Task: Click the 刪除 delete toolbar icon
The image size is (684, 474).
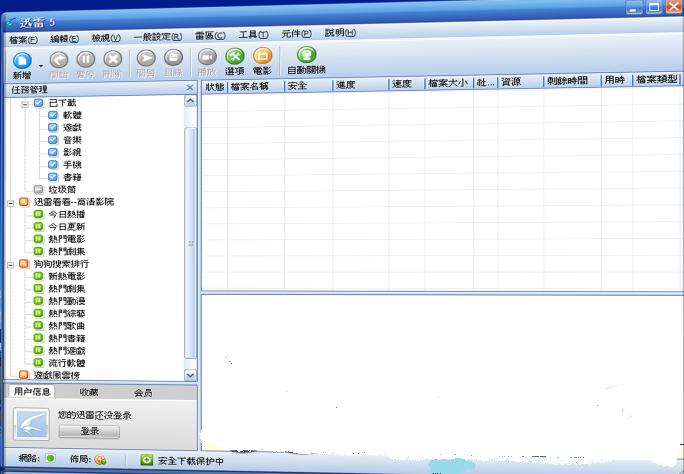Action: click(113, 59)
